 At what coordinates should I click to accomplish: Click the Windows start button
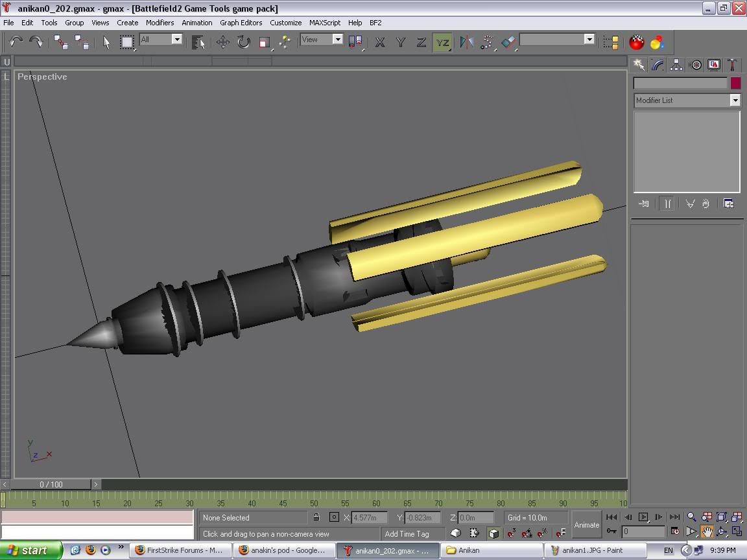click(x=30, y=550)
